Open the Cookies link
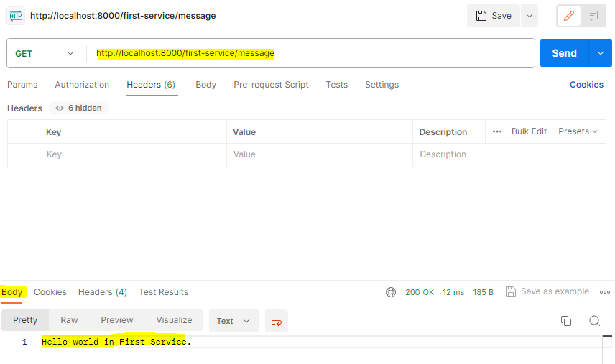The height and width of the screenshot is (364, 615). pos(586,85)
